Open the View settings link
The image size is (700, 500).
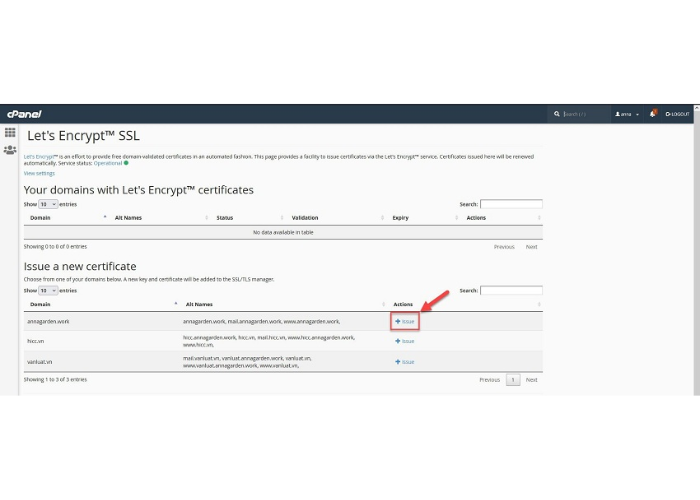[39, 173]
